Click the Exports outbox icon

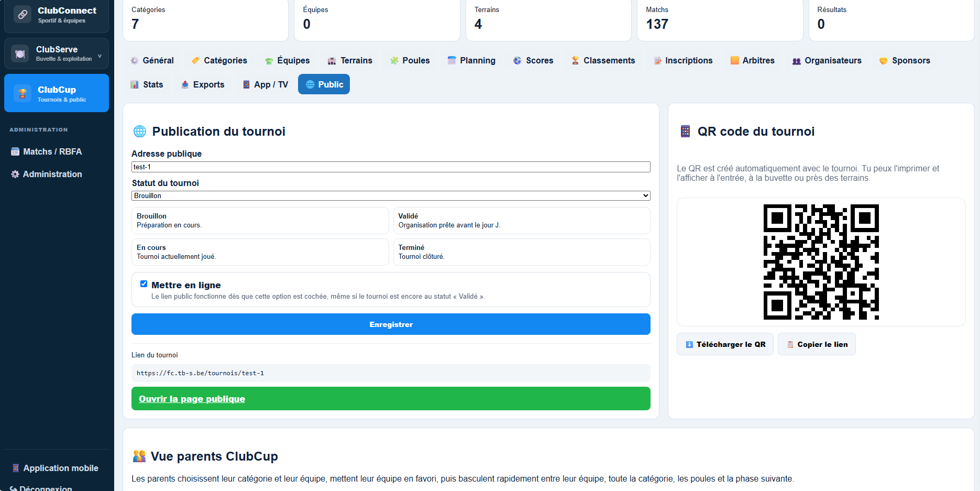point(185,84)
